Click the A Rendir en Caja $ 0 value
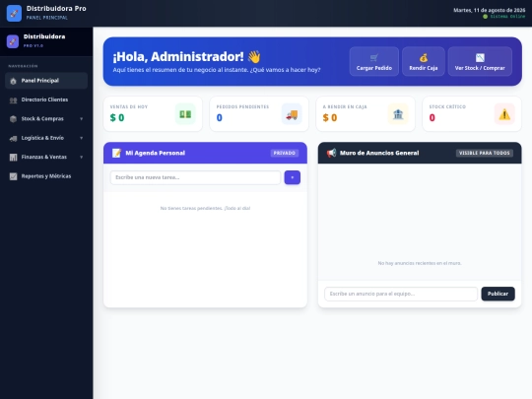532x399 pixels. (x=330, y=118)
